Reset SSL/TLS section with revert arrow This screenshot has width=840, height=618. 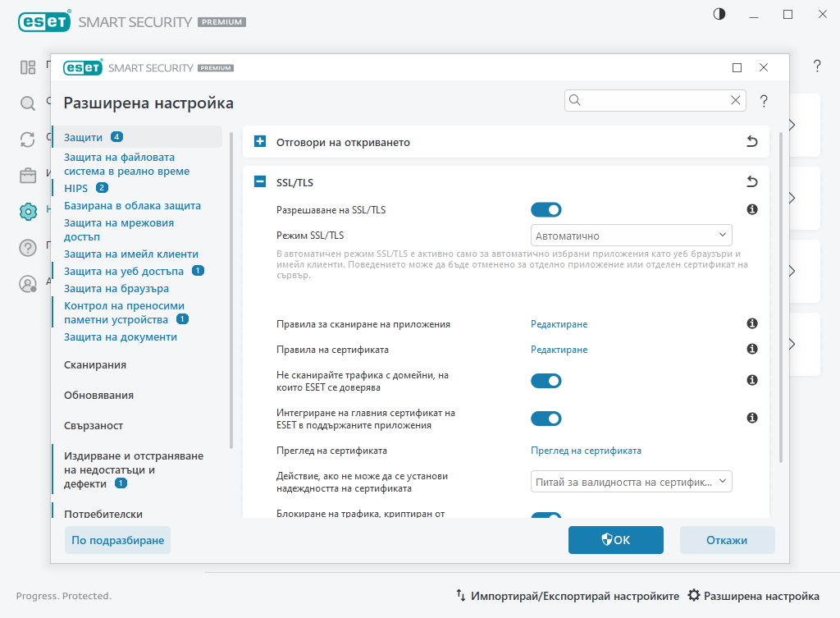pyautogui.click(x=751, y=181)
